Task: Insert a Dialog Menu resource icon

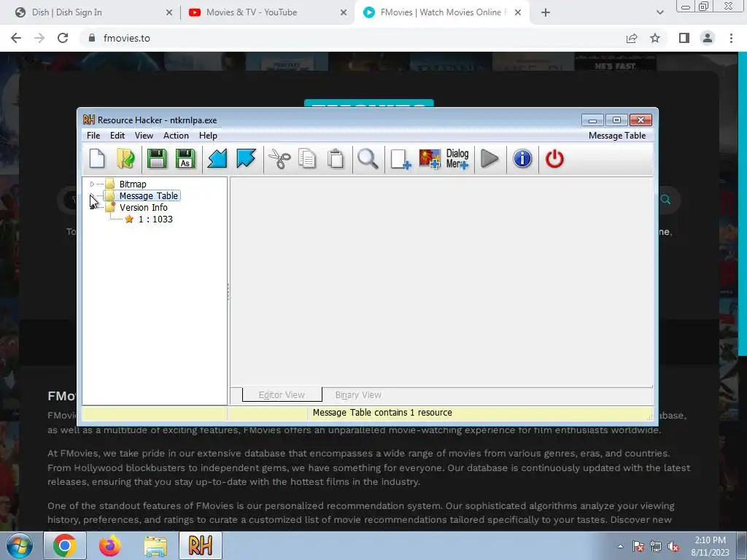Action: (457, 158)
